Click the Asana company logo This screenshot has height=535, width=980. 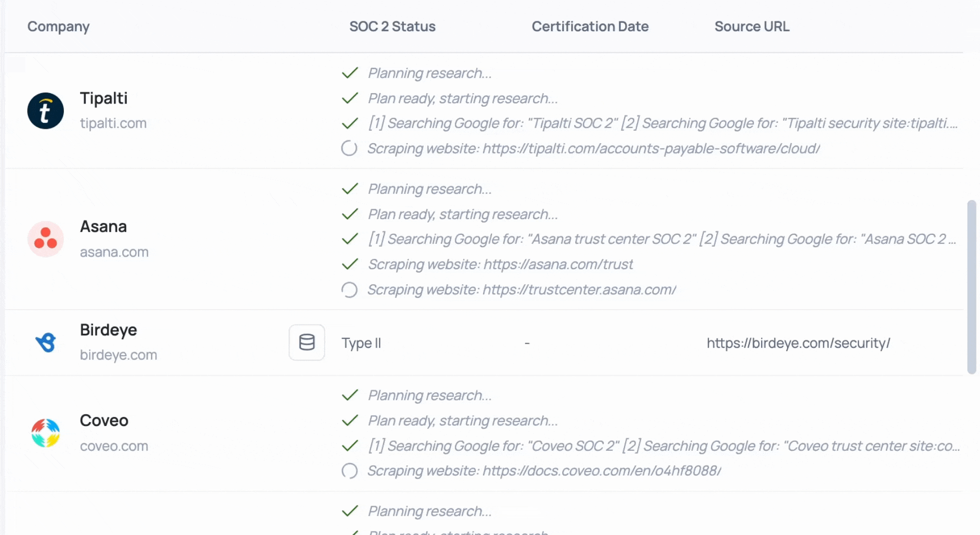(x=46, y=239)
